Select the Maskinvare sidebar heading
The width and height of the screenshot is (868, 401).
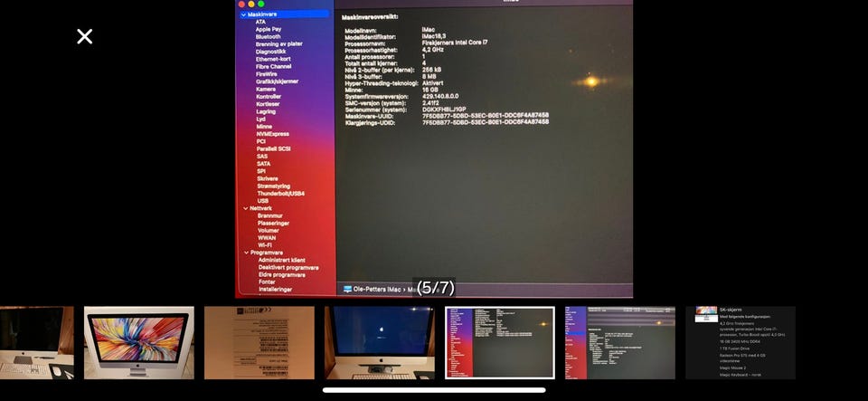262,14
